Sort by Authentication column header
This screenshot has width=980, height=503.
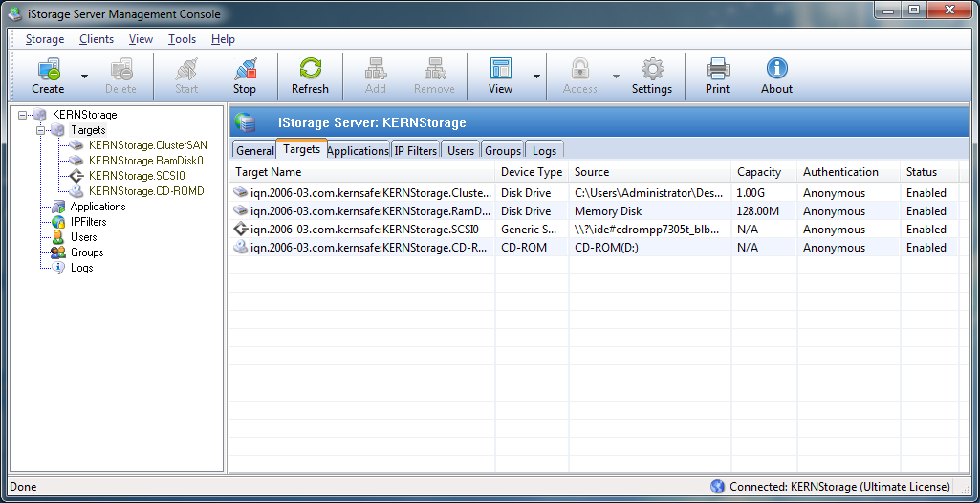point(849,172)
